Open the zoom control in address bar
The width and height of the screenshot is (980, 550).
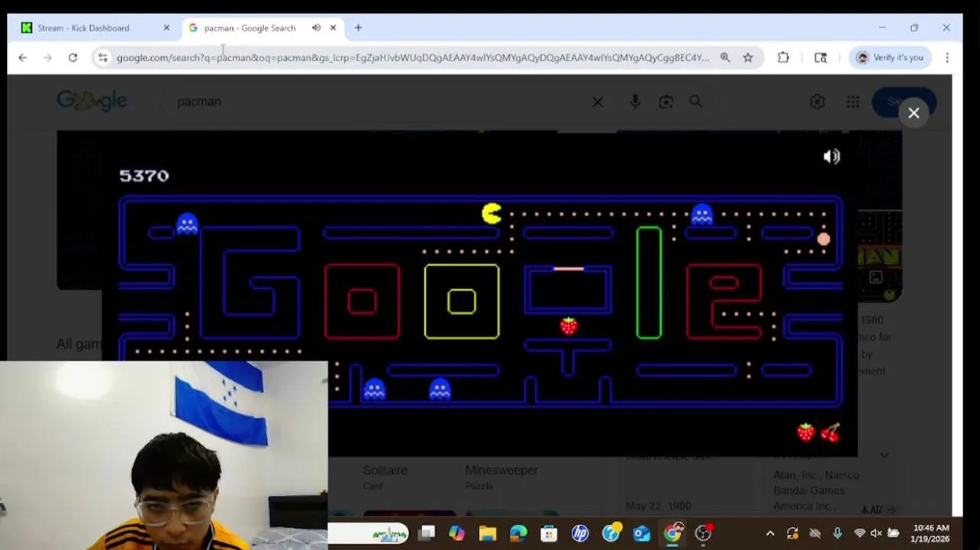(725, 57)
